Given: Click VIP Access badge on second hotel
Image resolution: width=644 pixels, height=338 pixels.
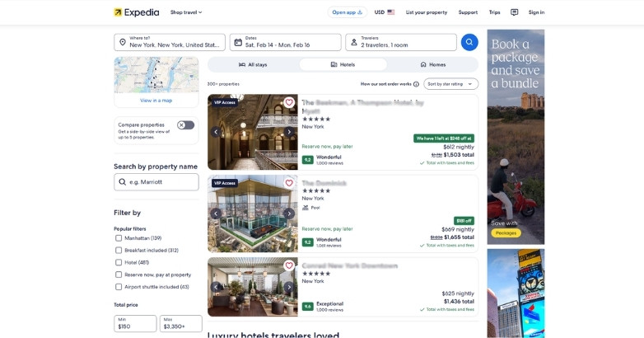Looking at the screenshot, I should [225, 183].
